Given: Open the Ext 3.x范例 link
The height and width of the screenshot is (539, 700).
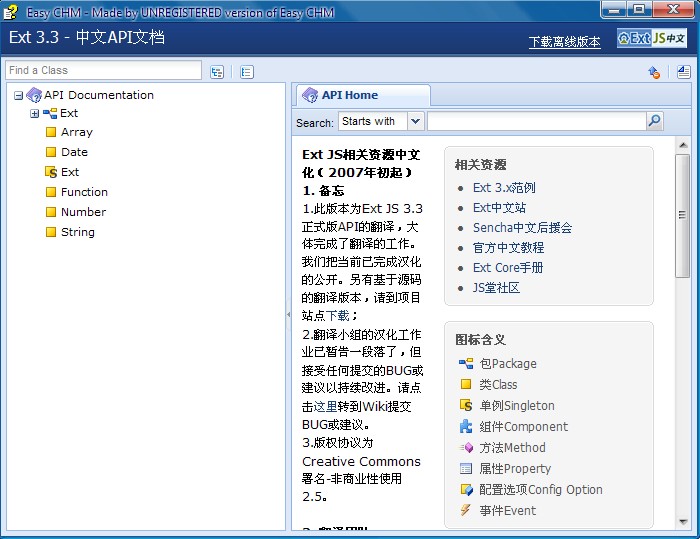Looking at the screenshot, I should [504, 188].
